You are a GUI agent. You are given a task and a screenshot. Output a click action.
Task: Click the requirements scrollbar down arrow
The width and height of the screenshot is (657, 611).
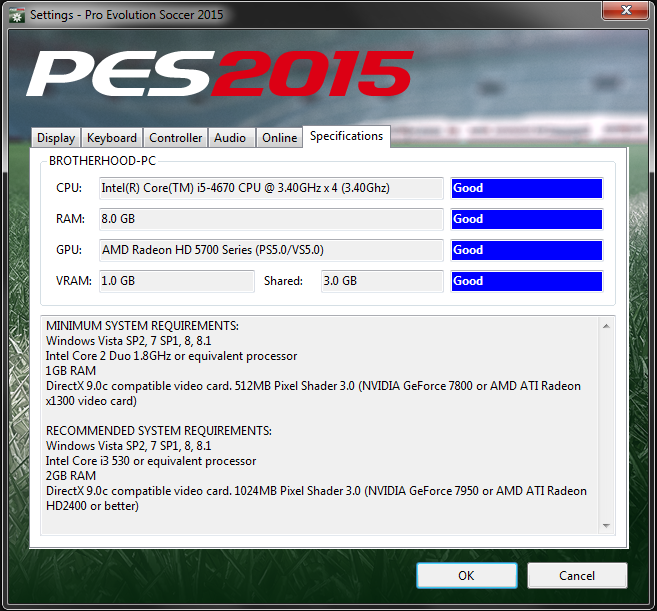(x=606, y=526)
